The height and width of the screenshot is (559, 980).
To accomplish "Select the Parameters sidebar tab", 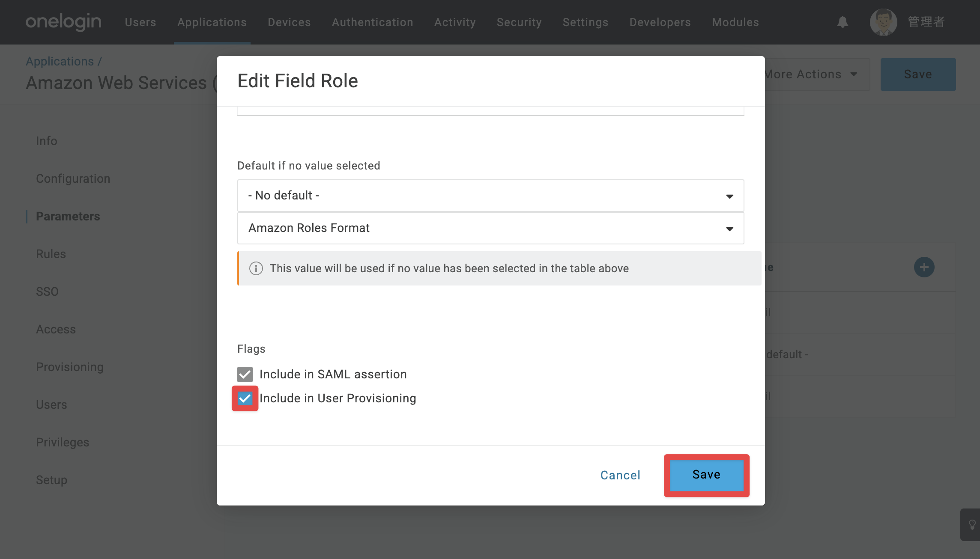I will [68, 216].
